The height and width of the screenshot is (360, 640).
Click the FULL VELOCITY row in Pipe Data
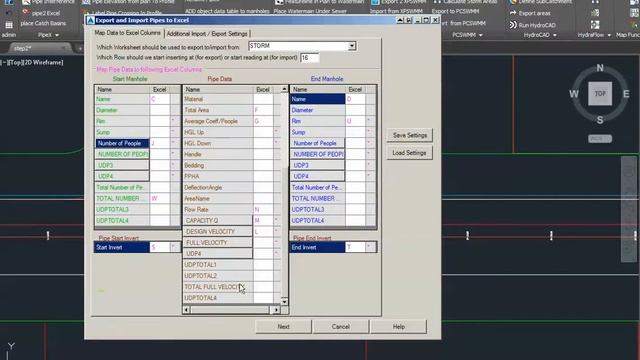click(x=218, y=242)
